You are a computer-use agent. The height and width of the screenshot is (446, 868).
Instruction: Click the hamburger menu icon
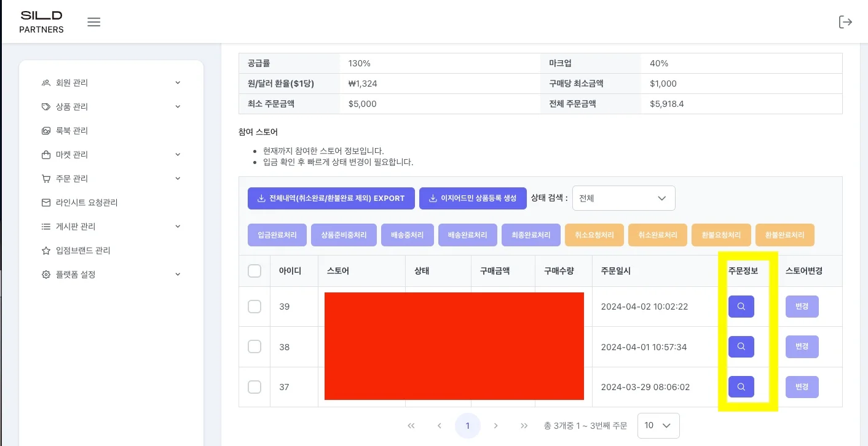pyautogui.click(x=93, y=22)
